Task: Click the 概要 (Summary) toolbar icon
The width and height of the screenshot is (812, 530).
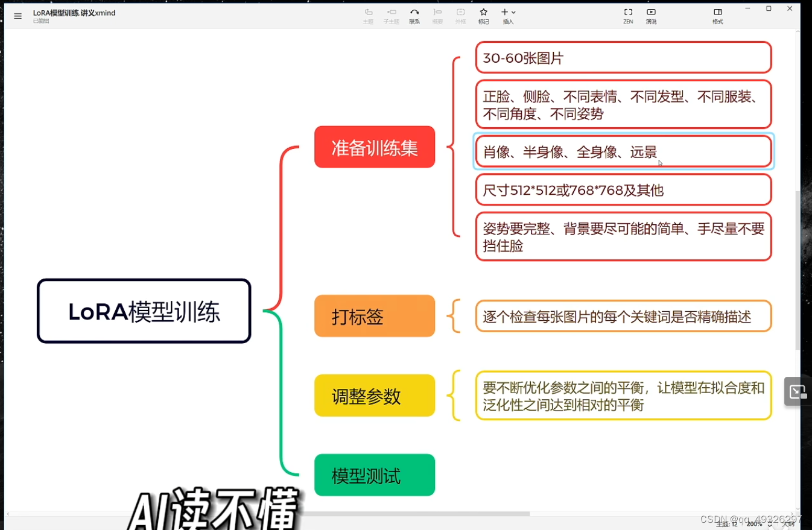Action: pos(437,16)
